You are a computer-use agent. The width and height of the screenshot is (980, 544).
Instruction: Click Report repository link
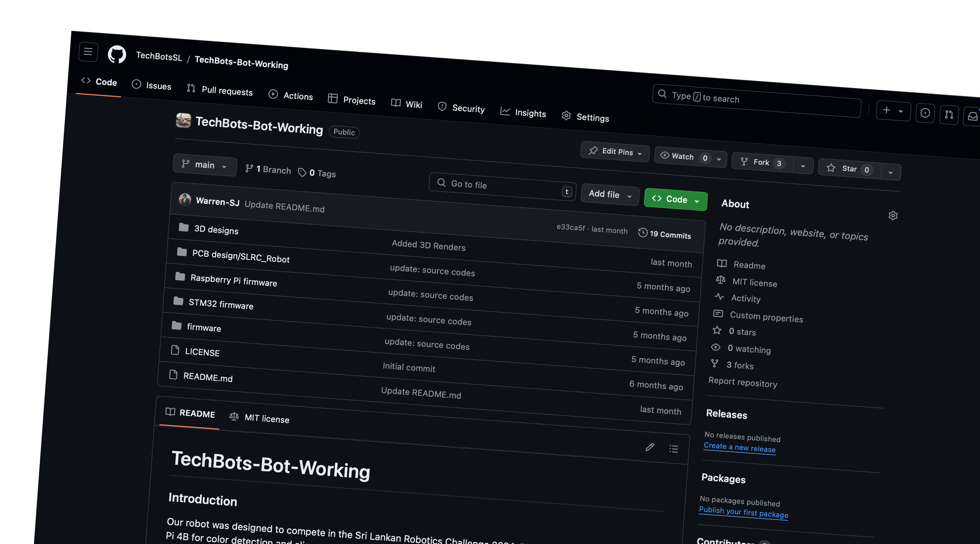(743, 382)
